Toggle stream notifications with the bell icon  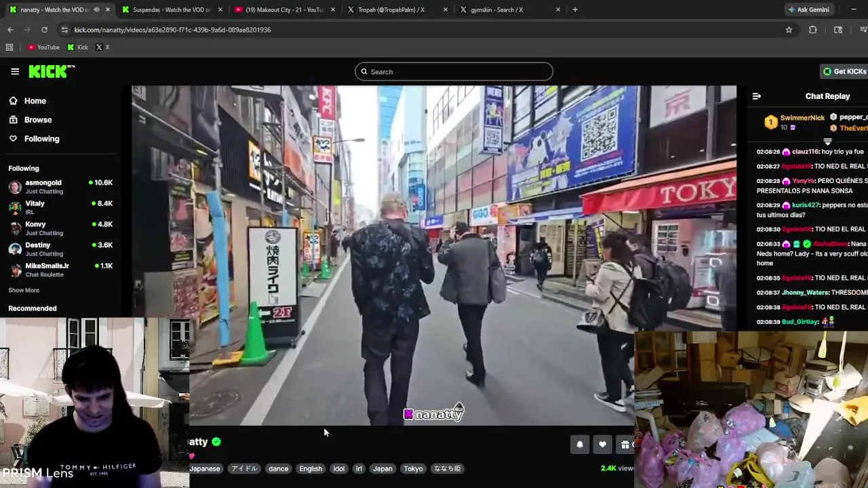click(x=580, y=445)
